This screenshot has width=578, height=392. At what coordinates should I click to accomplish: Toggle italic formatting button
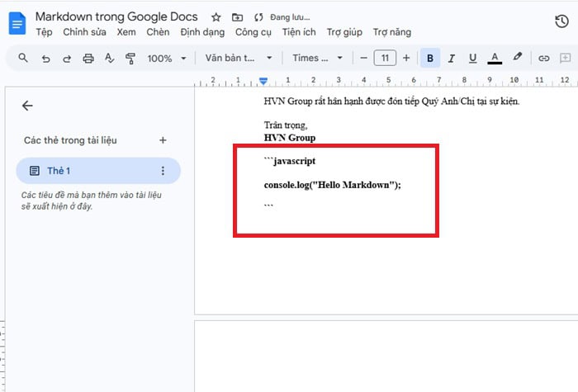click(x=452, y=59)
